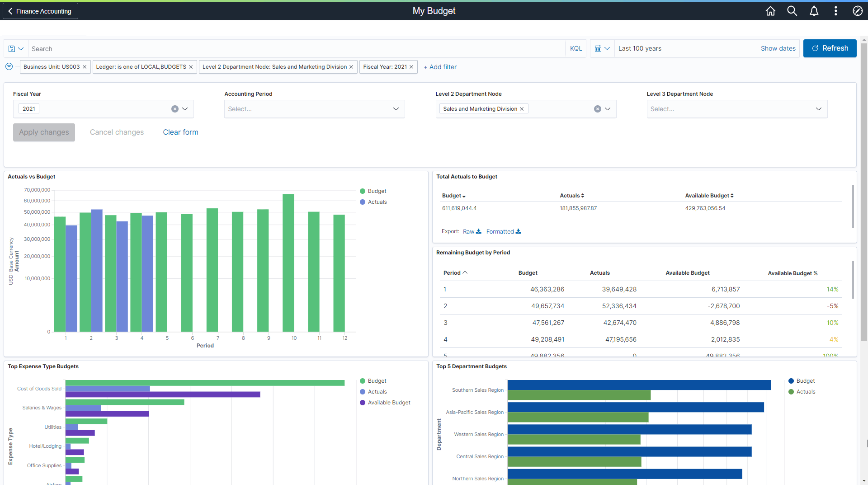This screenshot has height=488, width=868.
Task: Open the vertical dots actions menu
Action: [x=835, y=11]
